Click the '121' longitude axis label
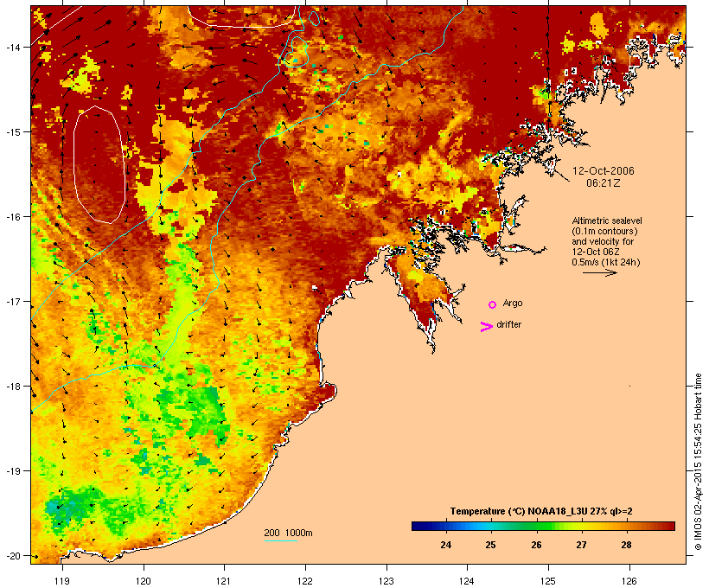The image size is (709, 588). [x=224, y=581]
